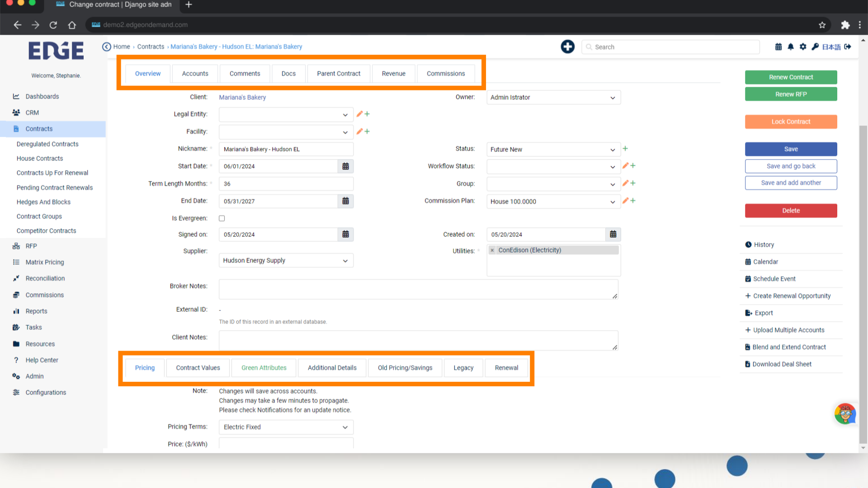Click the Renew RFP button

(x=791, y=94)
